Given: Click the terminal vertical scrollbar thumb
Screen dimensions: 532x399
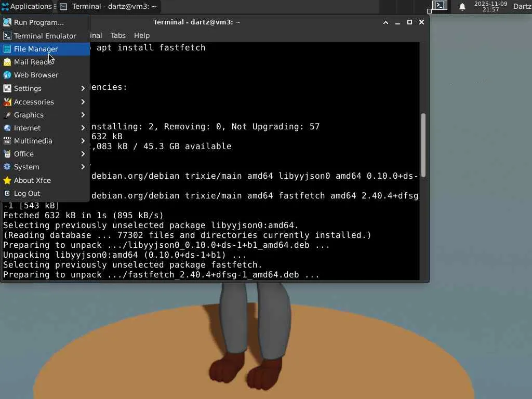Looking at the screenshot, I should point(423,145).
